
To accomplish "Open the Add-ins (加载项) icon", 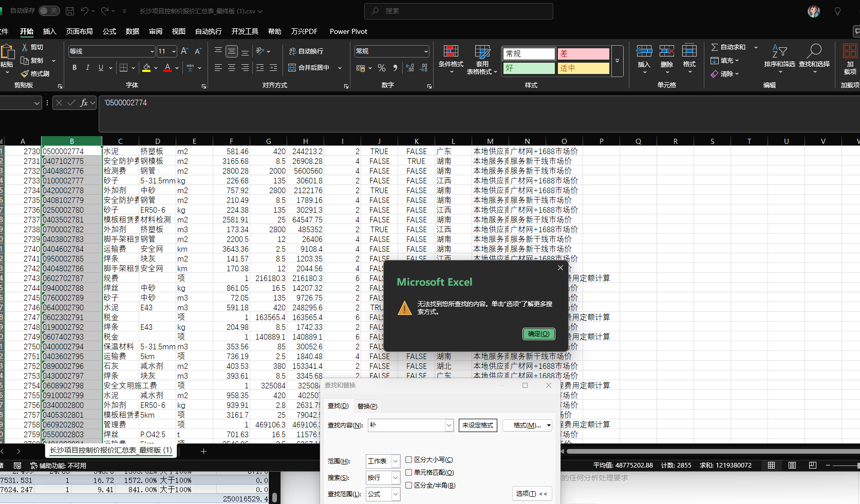I will (850, 51).
